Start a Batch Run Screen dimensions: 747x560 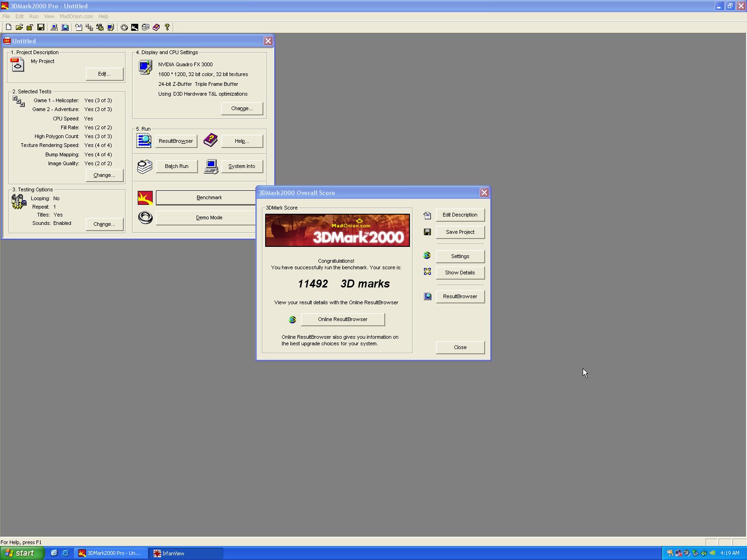[176, 166]
